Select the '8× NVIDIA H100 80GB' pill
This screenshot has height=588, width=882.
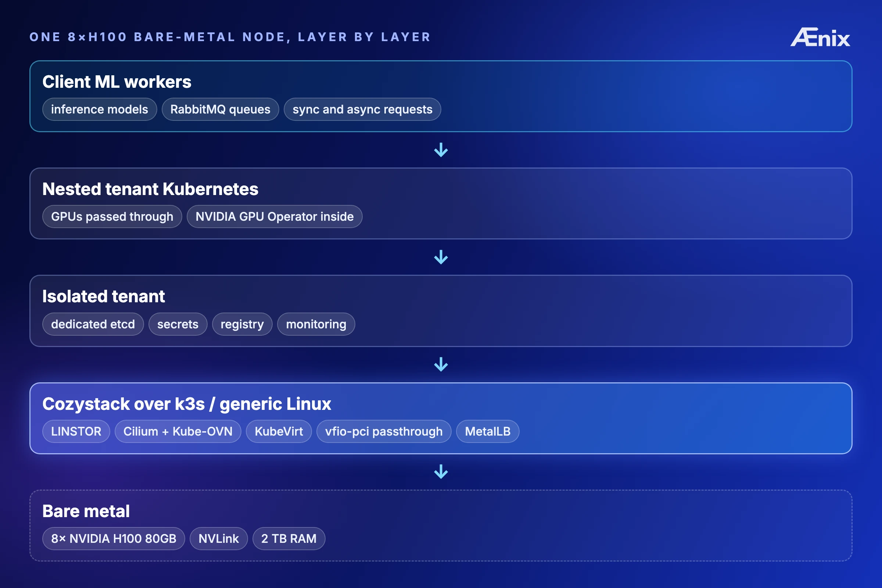114,538
